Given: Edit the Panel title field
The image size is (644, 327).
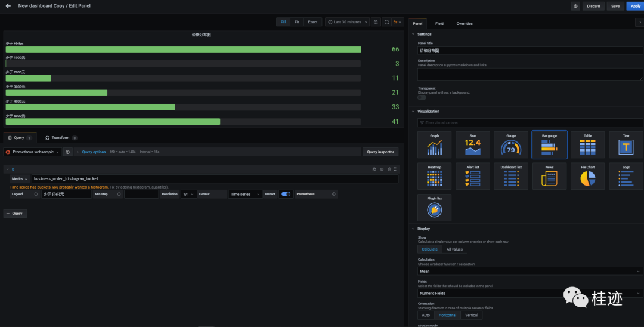Looking at the screenshot, I should pyautogui.click(x=530, y=50).
